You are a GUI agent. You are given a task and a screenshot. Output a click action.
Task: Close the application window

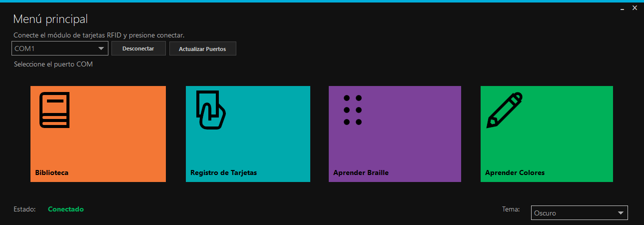click(x=635, y=8)
